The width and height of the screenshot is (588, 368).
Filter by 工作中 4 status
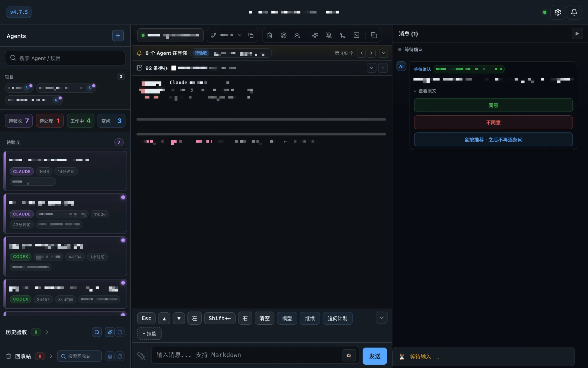81,121
